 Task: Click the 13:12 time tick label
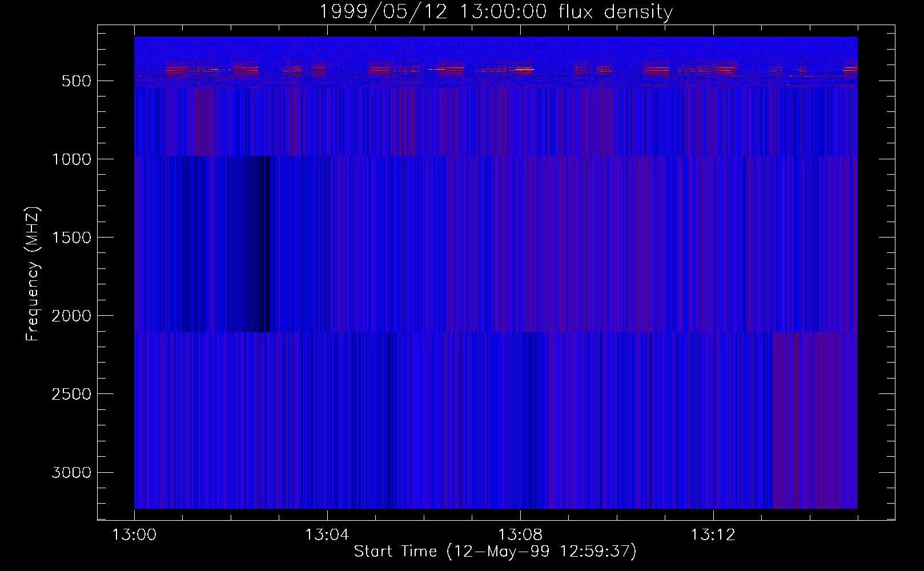[x=713, y=535]
